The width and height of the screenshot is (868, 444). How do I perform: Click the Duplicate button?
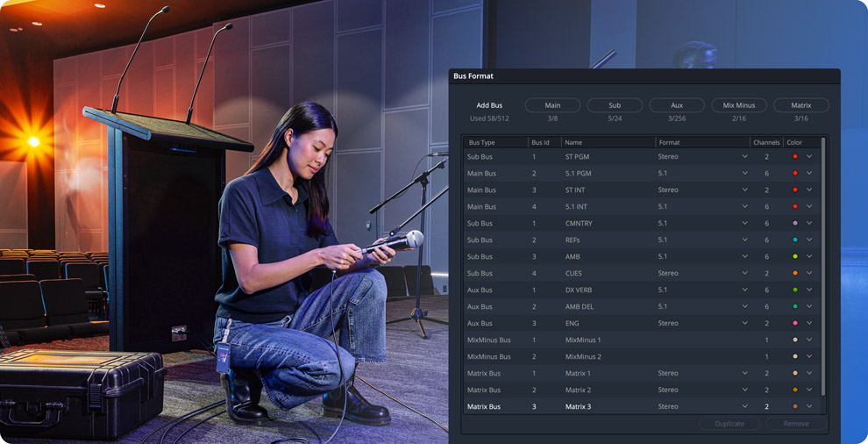[x=729, y=424]
